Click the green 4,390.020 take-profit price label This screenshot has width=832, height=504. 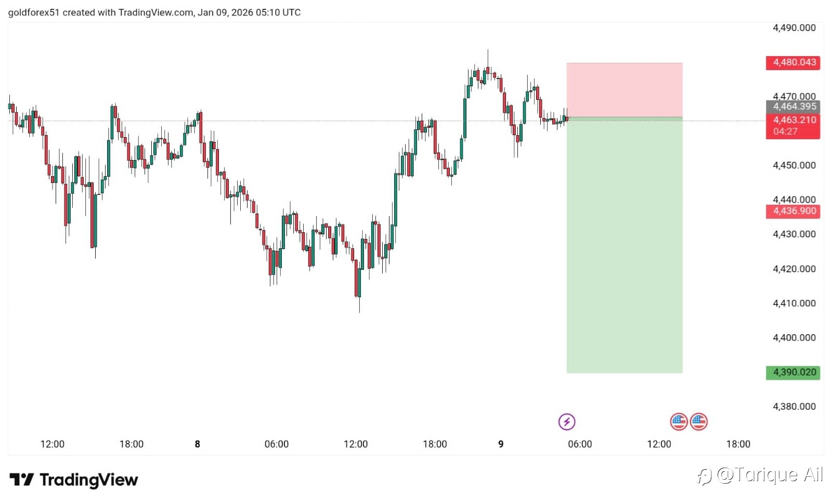pos(793,372)
